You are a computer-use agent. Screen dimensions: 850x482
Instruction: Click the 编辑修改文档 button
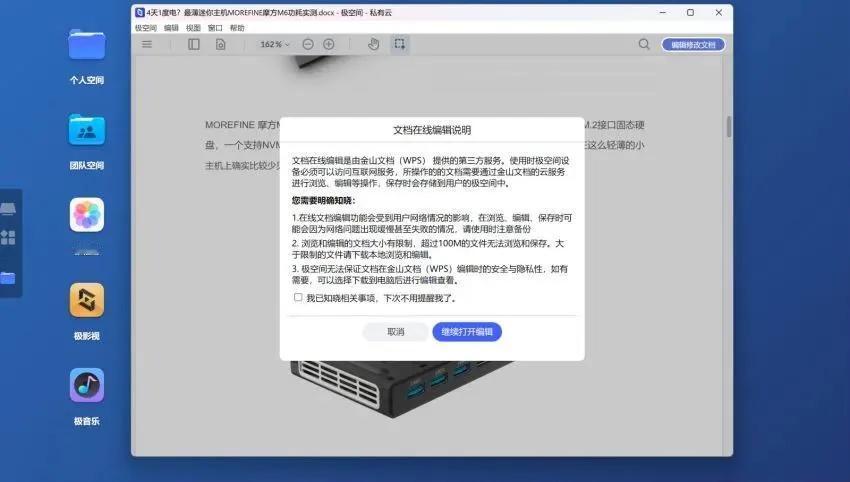693,44
